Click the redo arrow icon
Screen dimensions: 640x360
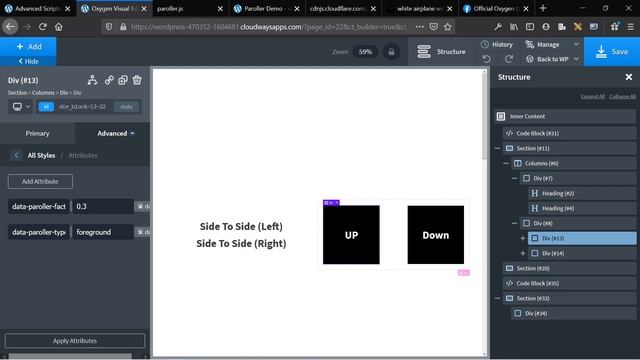509,59
